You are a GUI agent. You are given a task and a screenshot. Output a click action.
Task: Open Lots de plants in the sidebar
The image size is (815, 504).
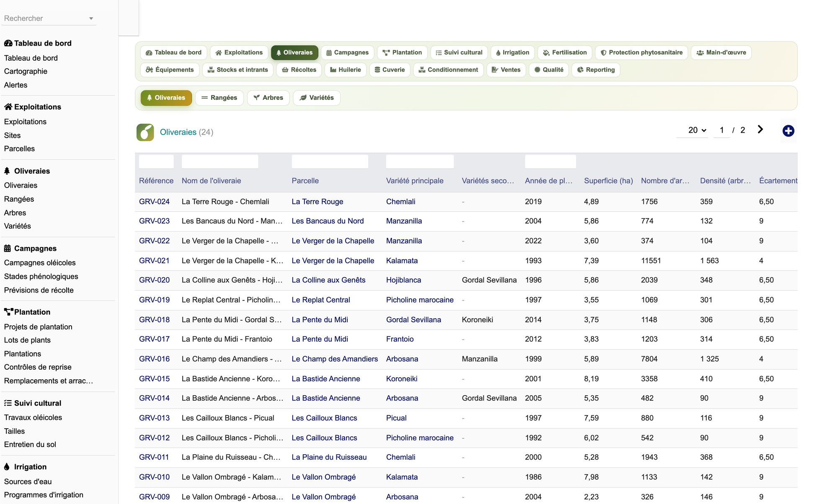pos(27,340)
